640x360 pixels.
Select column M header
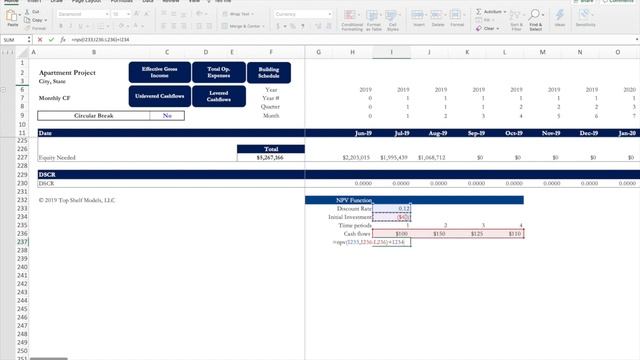(x=542, y=52)
